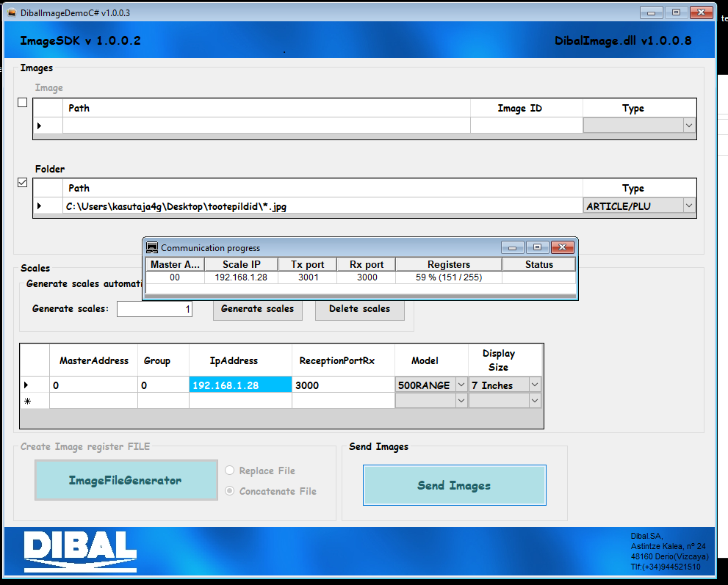Click the IpAddress column header
Image resolution: width=728 pixels, height=585 pixels.
click(240, 360)
